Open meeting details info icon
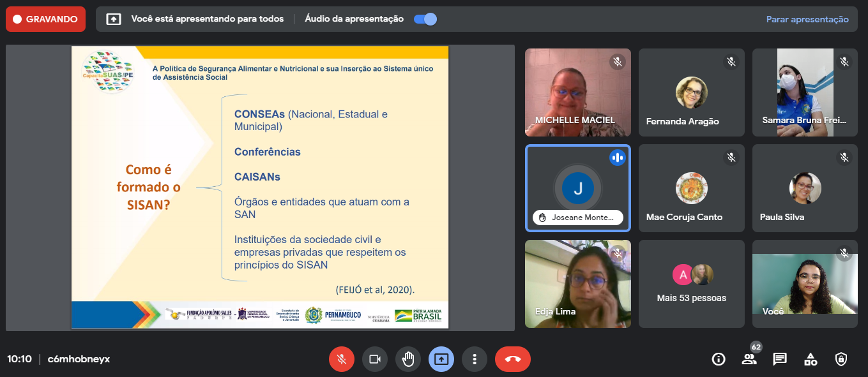Image resolution: width=868 pixels, height=377 pixels. (719, 359)
